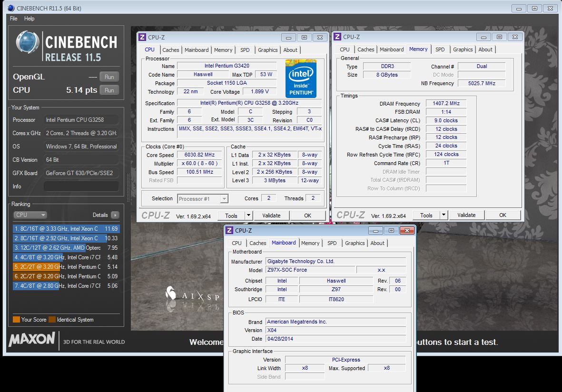
Task: Click the Your Score orange legend swatch
Action: tap(16, 320)
